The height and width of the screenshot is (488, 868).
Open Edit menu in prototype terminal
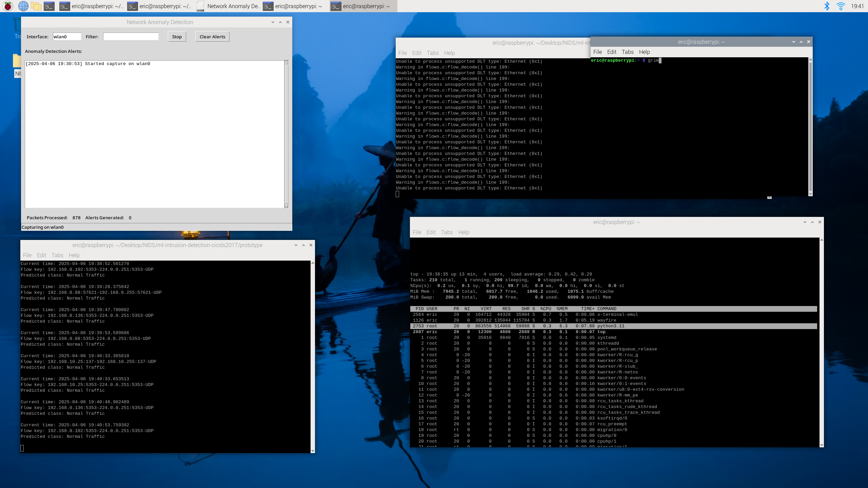41,255
